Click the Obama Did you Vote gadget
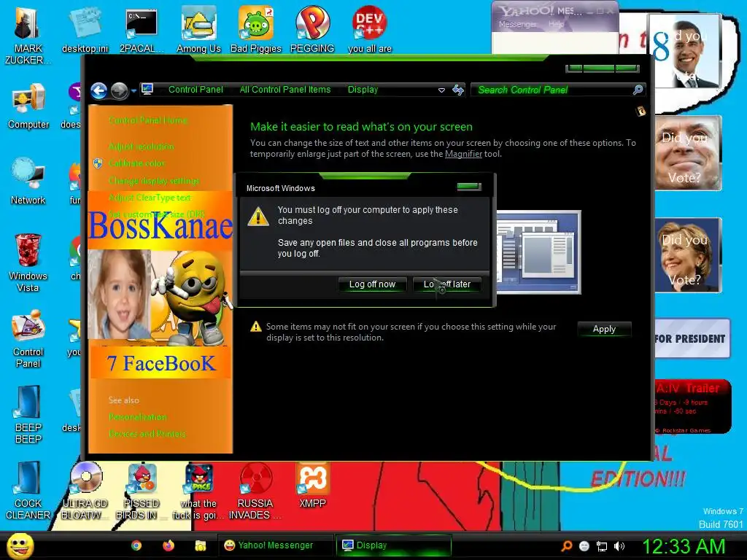 click(x=685, y=50)
